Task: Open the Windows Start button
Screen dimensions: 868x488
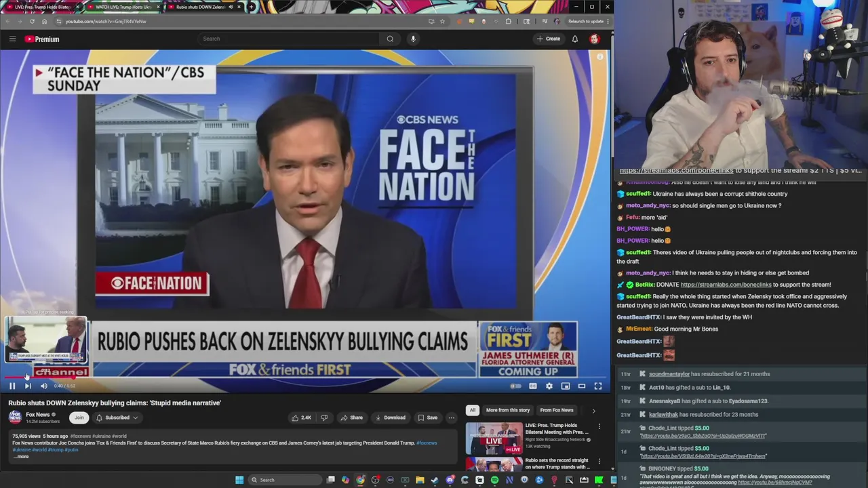Action: [x=239, y=480]
